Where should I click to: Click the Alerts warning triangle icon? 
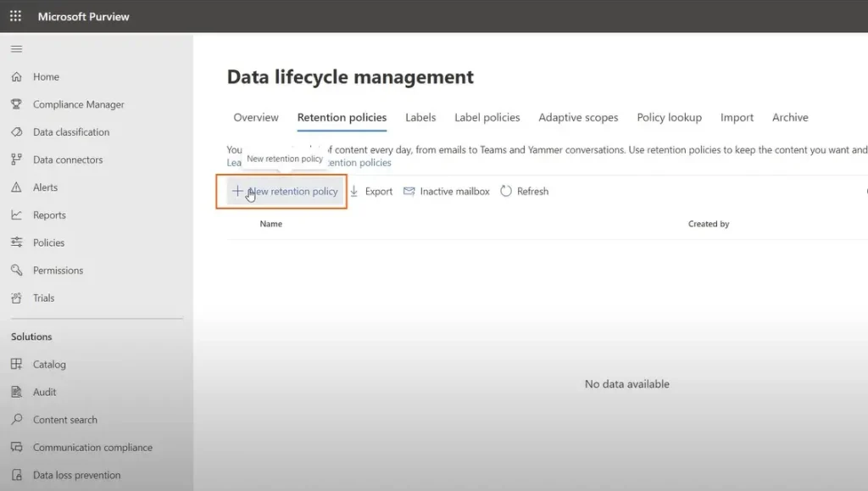point(16,187)
